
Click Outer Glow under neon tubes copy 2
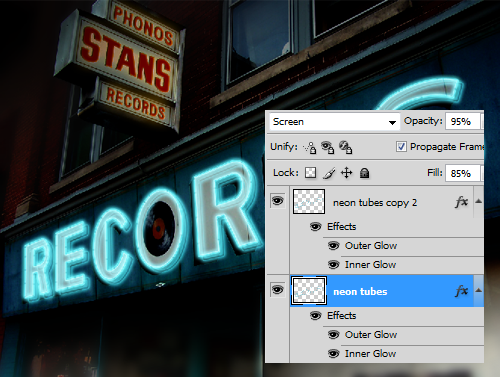click(x=371, y=246)
